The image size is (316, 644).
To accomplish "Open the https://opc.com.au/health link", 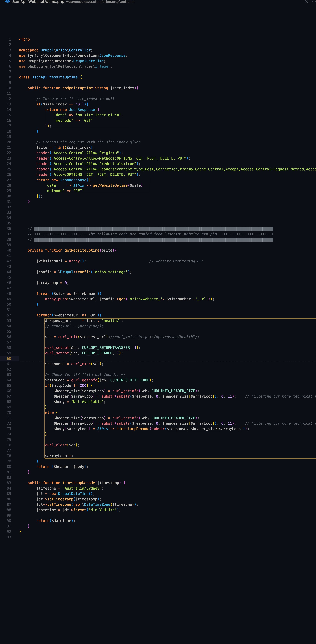I will [x=166, y=337].
